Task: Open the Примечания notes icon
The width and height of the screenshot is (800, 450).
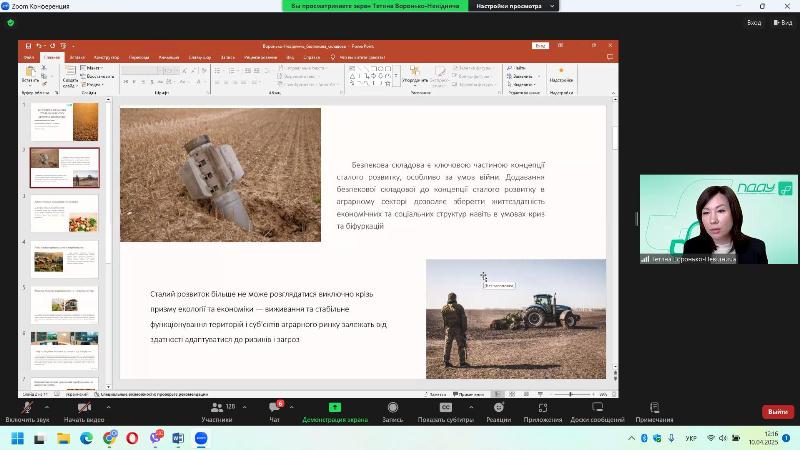Action: click(654, 408)
